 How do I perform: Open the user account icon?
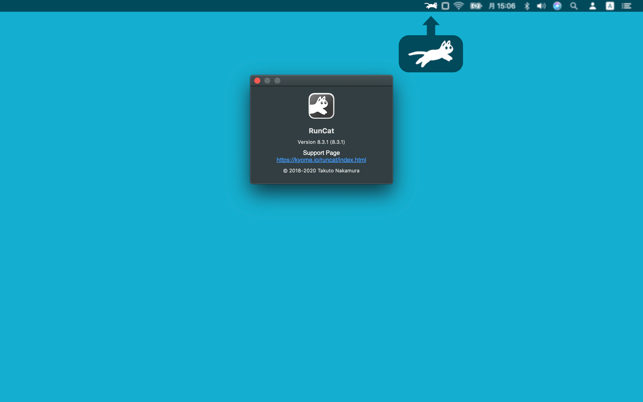click(x=593, y=6)
